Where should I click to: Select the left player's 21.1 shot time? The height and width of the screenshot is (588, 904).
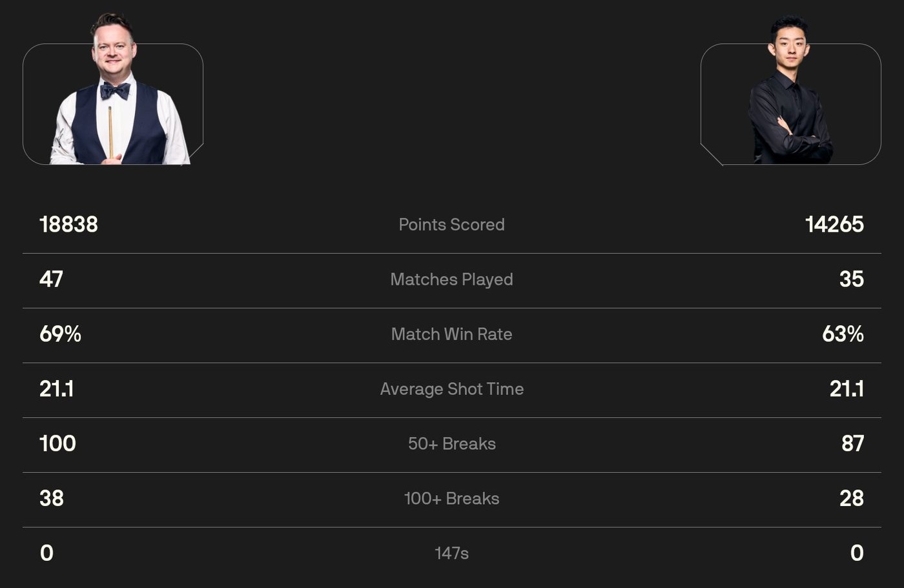click(56, 389)
